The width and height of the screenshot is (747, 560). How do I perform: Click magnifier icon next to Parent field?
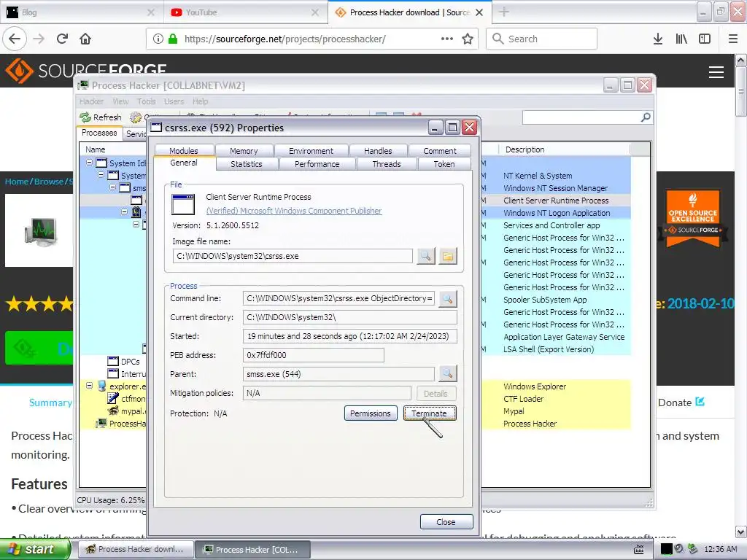coord(448,374)
